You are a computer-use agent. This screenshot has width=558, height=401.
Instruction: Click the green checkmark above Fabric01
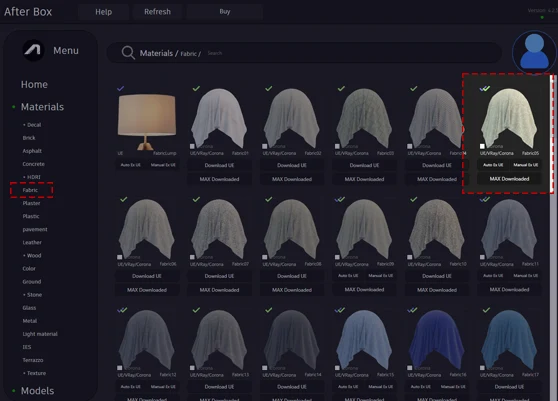(196, 88)
